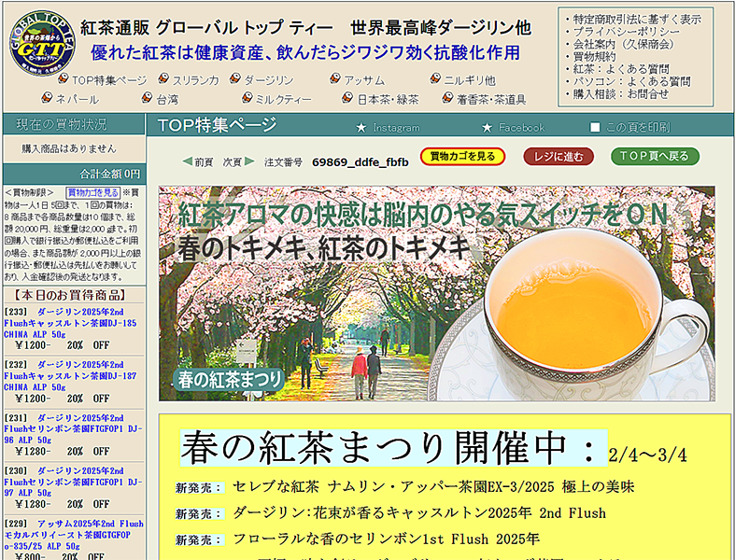The width and height of the screenshot is (735, 560).
Task: Click the tea cup icon beside アッサム
Action: pyautogui.click(x=335, y=78)
